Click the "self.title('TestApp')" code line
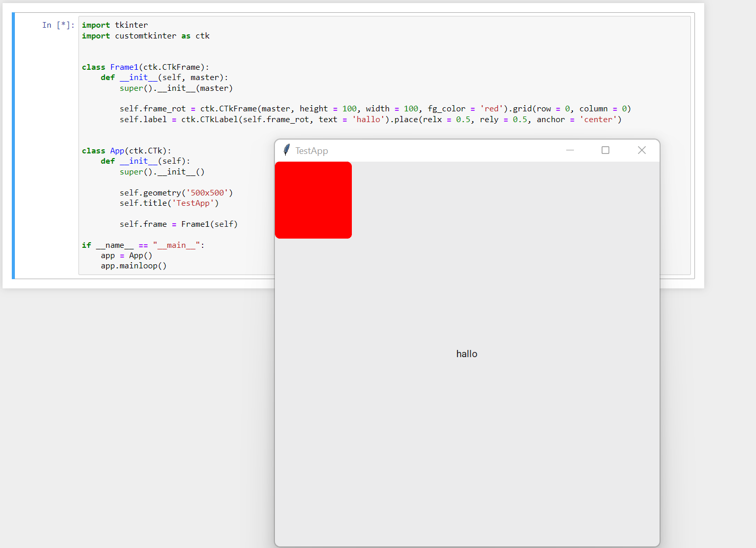The height and width of the screenshot is (548, 756). [169, 203]
